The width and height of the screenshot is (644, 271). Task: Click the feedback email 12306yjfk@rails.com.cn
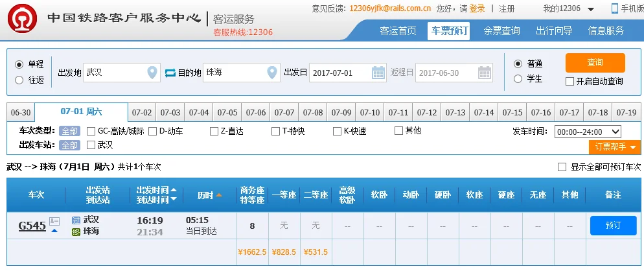390,8
